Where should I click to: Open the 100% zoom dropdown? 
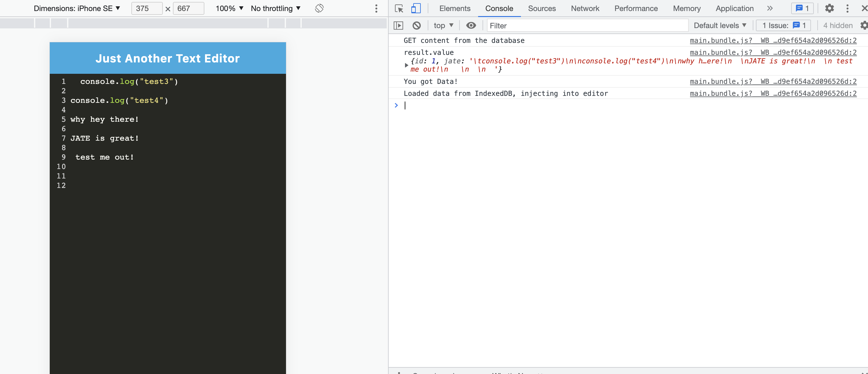click(x=229, y=9)
